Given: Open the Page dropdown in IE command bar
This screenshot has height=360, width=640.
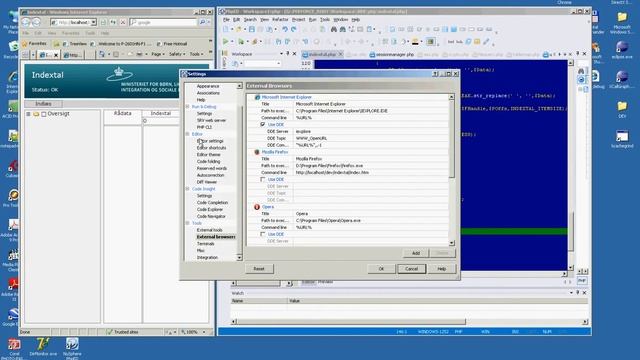Looking at the screenshot, I should coord(157,54).
